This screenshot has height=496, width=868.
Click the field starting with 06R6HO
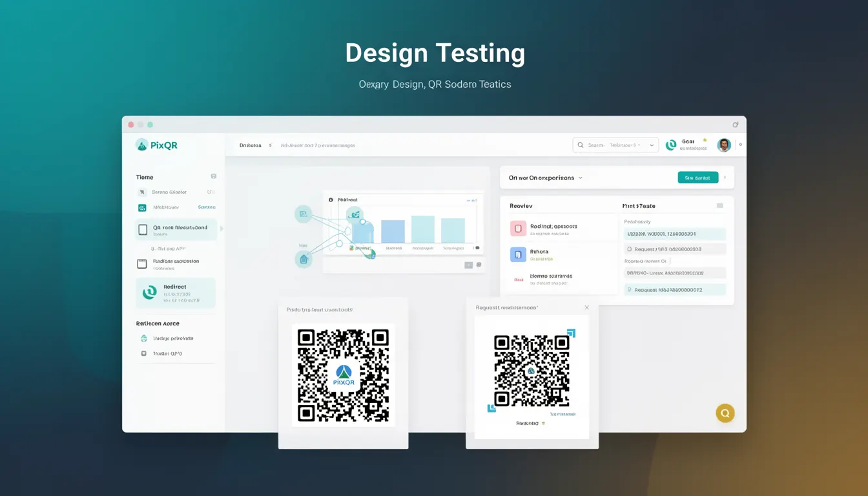click(675, 273)
